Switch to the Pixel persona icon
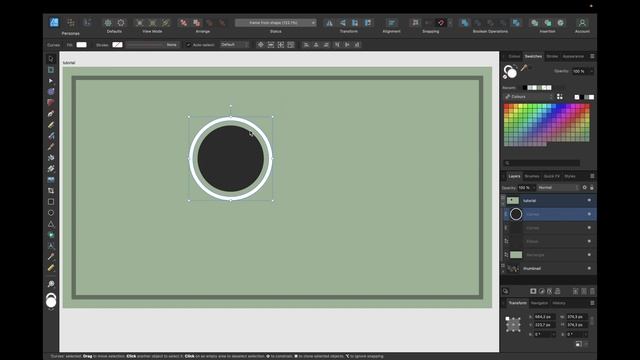The image size is (640, 360). [71, 22]
